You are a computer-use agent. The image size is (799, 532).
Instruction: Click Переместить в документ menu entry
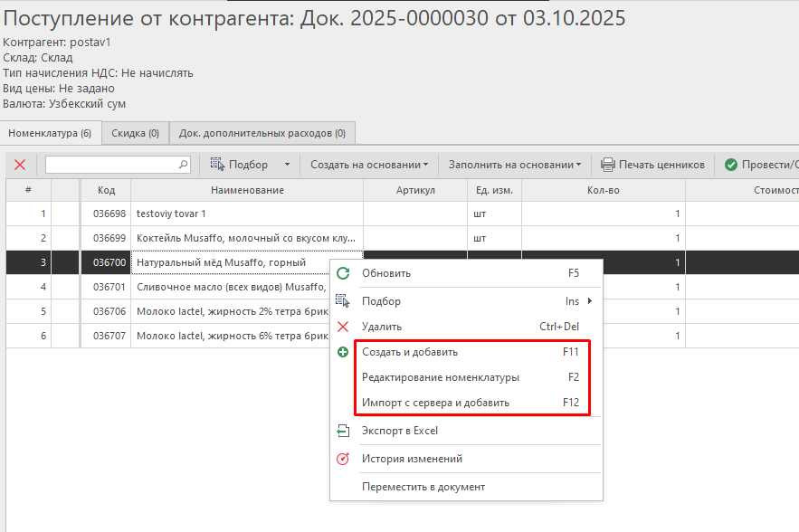click(423, 487)
